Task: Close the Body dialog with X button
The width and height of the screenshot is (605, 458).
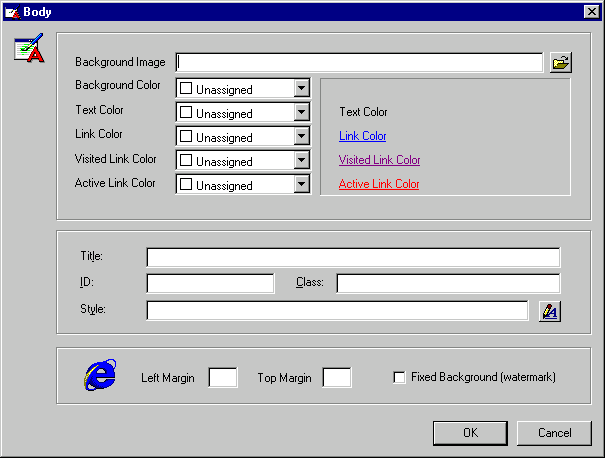Action: (591, 11)
